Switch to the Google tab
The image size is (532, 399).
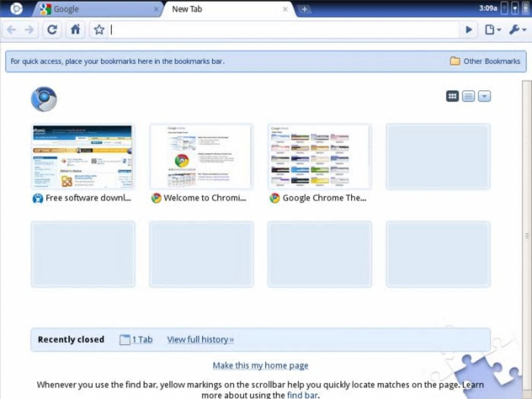tap(99, 9)
